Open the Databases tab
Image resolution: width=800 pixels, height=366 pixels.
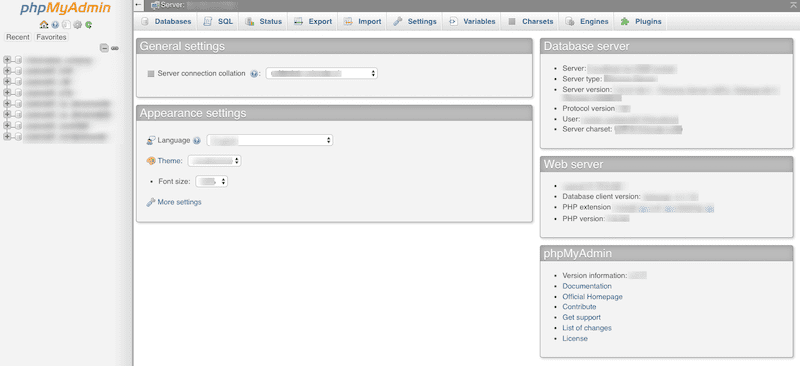pyautogui.click(x=166, y=21)
